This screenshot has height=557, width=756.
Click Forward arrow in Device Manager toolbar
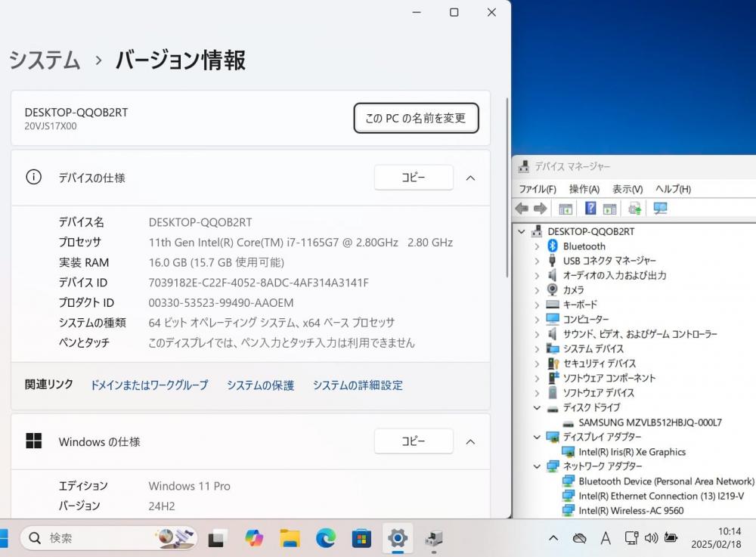pyautogui.click(x=541, y=209)
